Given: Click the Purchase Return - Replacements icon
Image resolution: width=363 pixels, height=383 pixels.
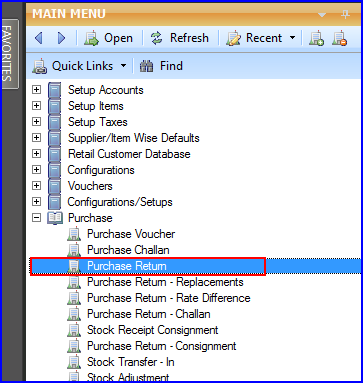Looking at the screenshot, I should (74, 282).
